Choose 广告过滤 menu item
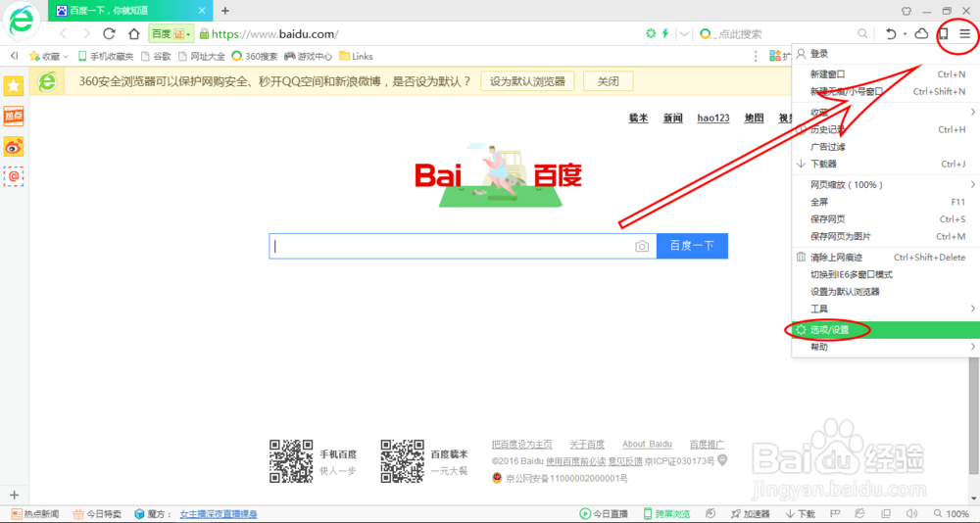Image resolution: width=980 pixels, height=523 pixels. (885, 147)
